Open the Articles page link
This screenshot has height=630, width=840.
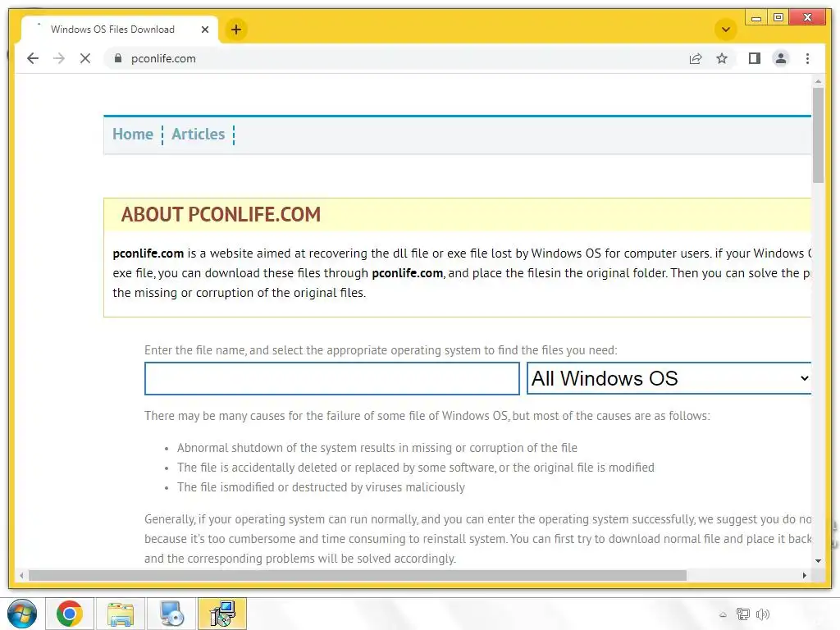pyautogui.click(x=199, y=134)
